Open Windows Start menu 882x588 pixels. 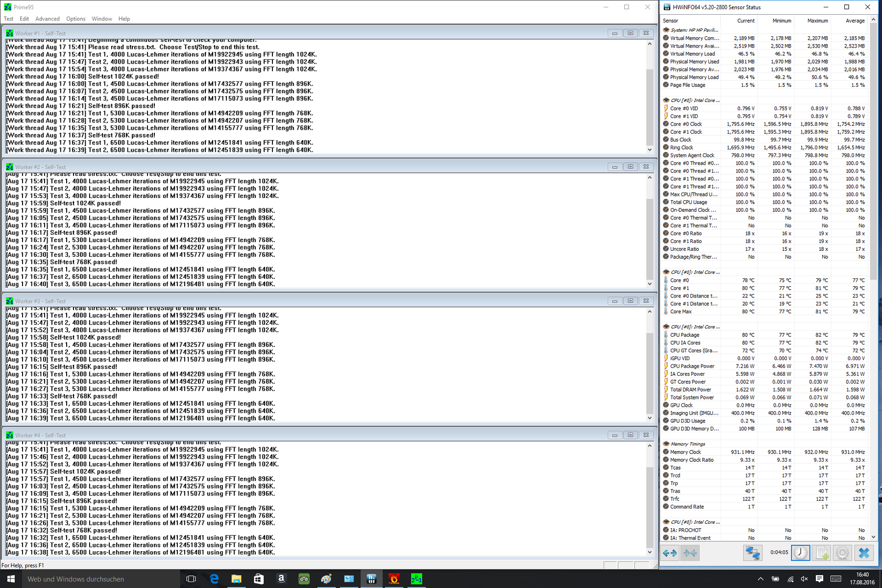(11, 579)
